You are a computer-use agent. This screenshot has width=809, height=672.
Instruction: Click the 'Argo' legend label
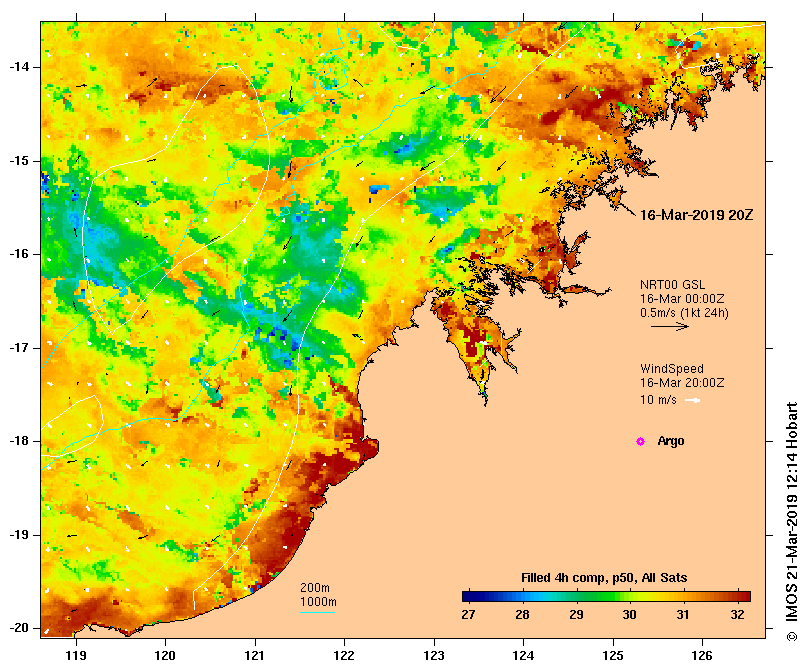671,441
